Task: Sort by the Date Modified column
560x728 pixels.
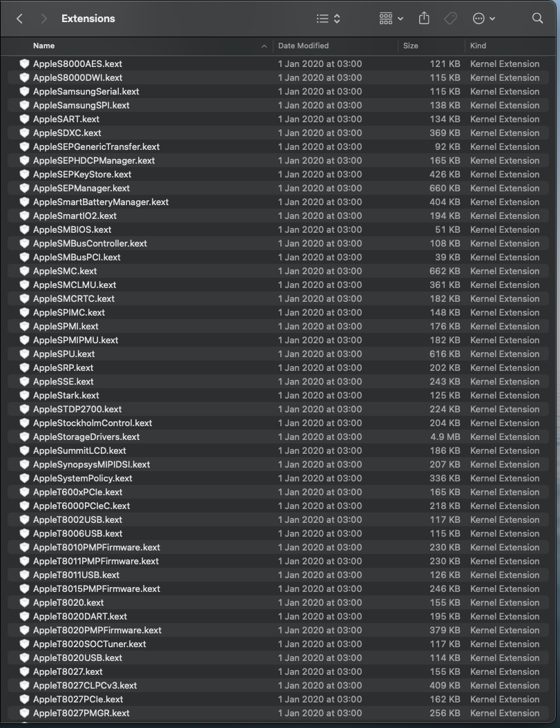Action: tap(303, 46)
